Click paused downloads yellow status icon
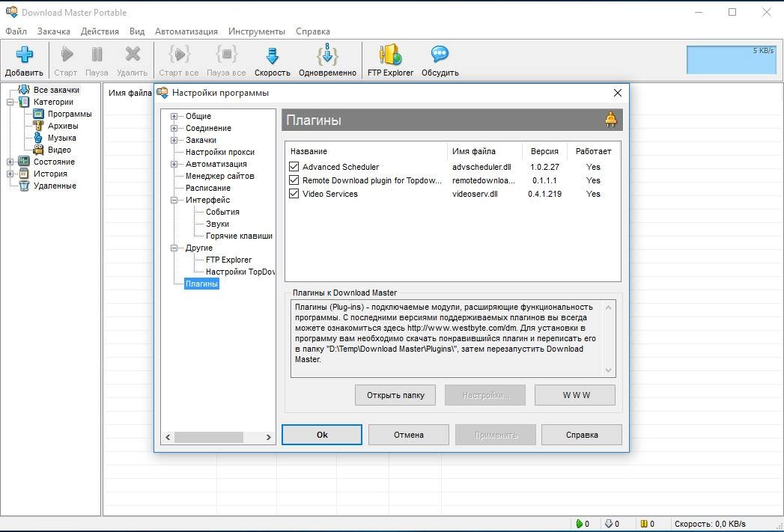784x532 pixels. coord(645,524)
